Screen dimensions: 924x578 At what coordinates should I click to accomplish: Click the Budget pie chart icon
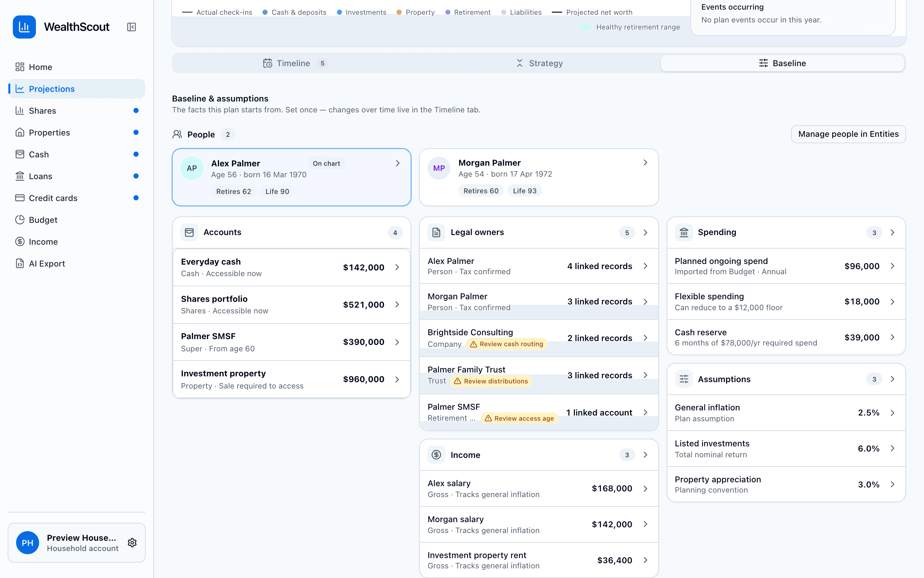coord(20,219)
